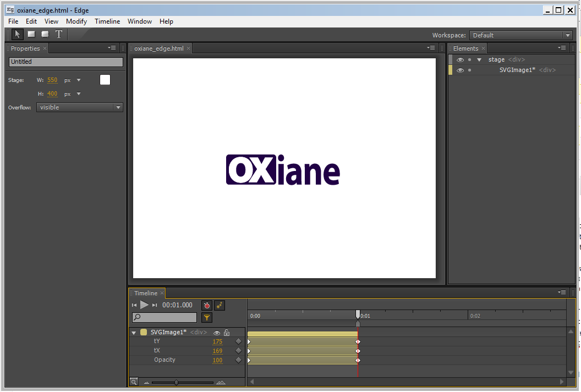Click the timeline timecode 00:01.000
This screenshot has width=581, height=392.
178,305
